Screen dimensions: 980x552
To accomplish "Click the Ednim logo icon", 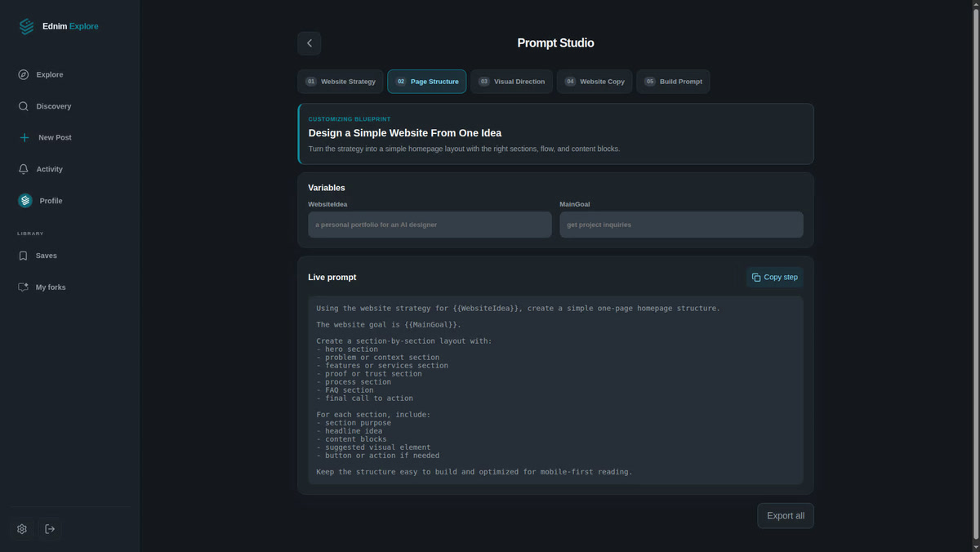I will (x=27, y=26).
